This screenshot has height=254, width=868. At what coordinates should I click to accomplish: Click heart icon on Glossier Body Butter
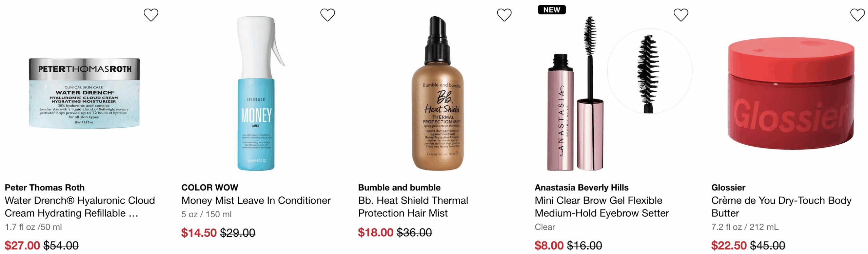point(857,15)
